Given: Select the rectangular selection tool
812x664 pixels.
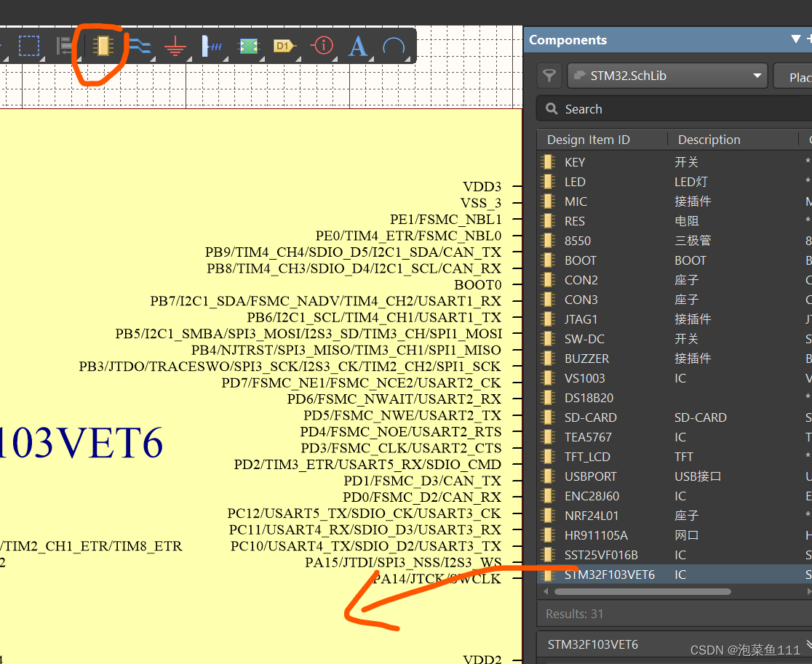Looking at the screenshot, I should (29, 46).
